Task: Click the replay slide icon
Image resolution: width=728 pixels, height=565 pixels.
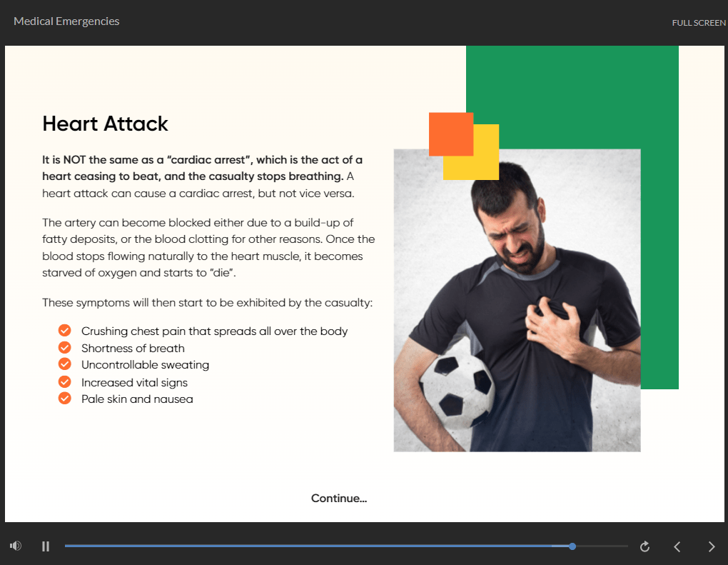Action: click(x=644, y=546)
